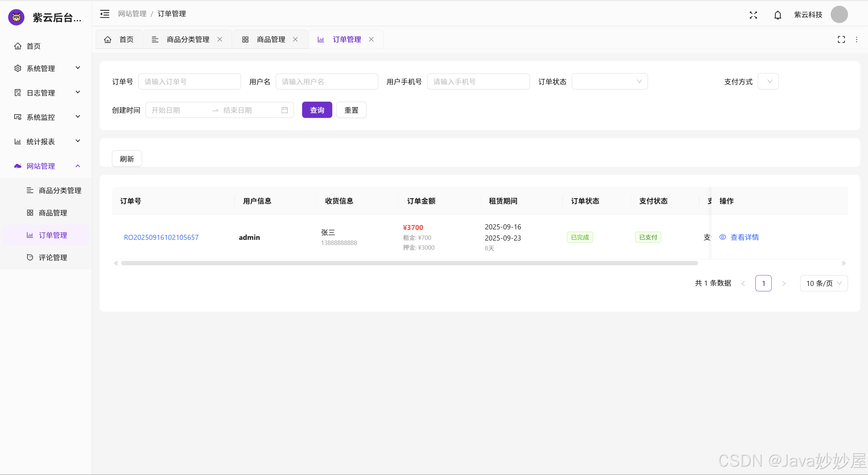
Task: Go to next page in pagination
Action: (784, 283)
